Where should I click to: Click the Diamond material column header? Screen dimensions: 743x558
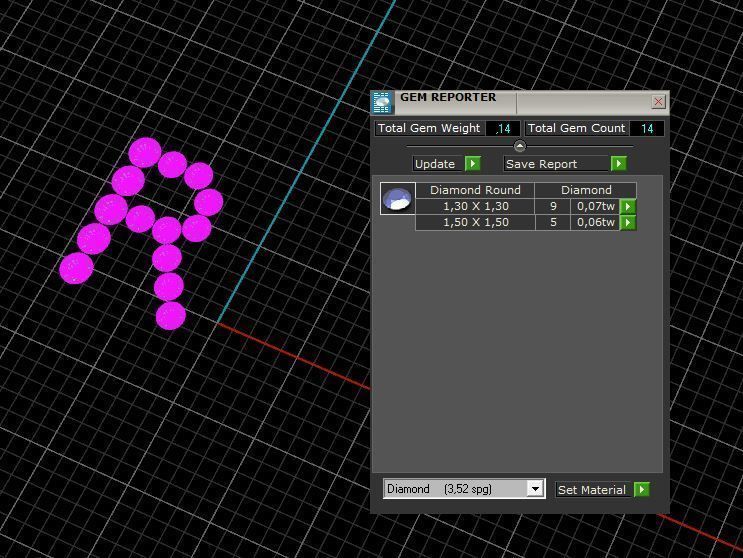pyautogui.click(x=586, y=190)
